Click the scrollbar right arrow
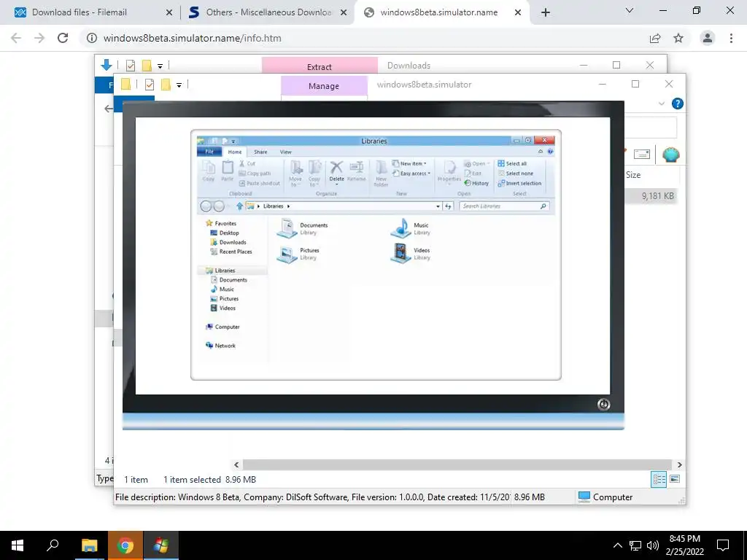The width and height of the screenshot is (747, 560). click(679, 464)
